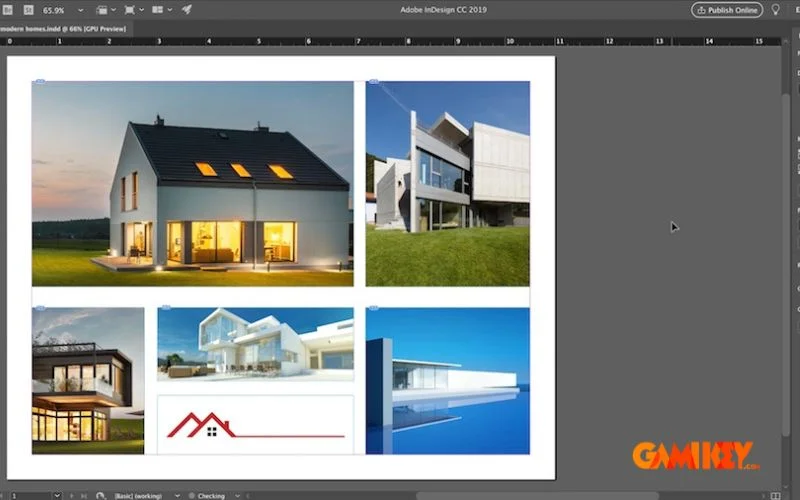Open Adobe Bridge from the top bar
The image size is (800, 500).
coord(7,10)
